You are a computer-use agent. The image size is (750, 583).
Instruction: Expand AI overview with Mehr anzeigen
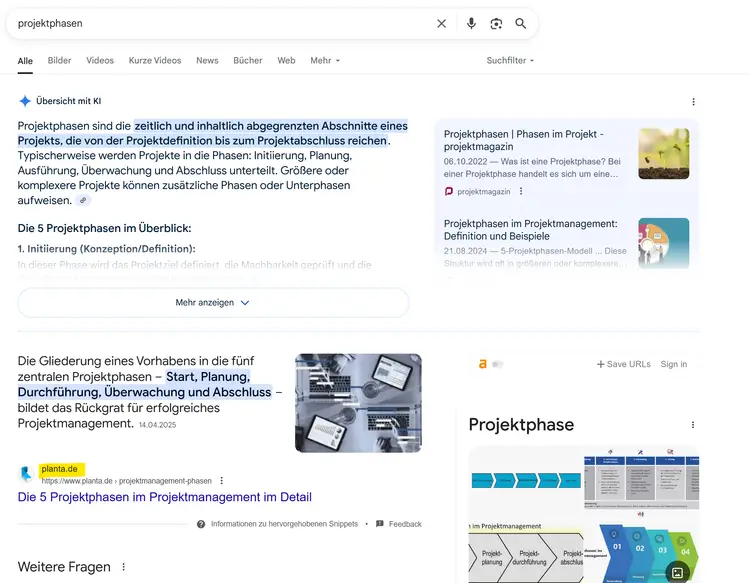(x=213, y=303)
